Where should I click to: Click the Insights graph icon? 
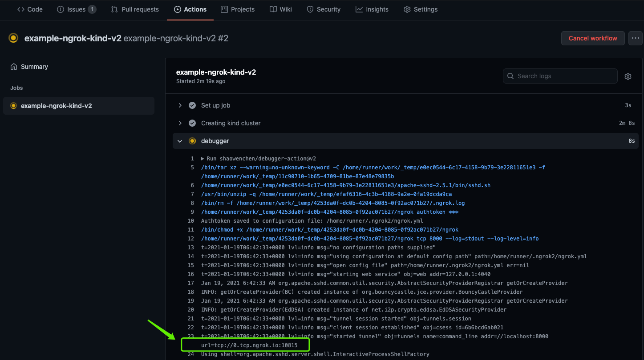pos(359,9)
